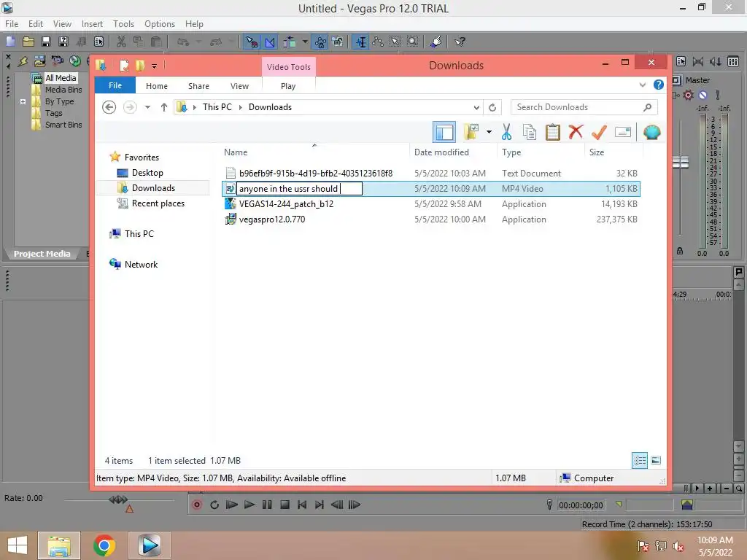Expand the address bar history dropdown

pyautogui.click(x=476, y=108)
